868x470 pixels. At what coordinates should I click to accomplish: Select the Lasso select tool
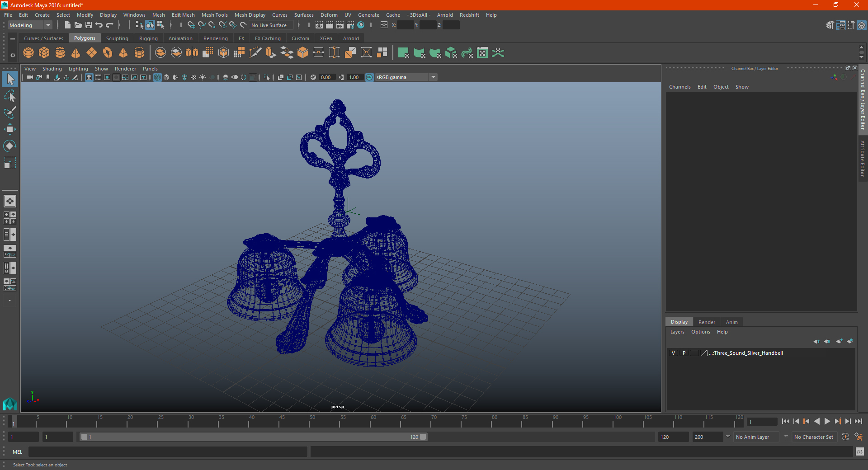click(9, 96)
